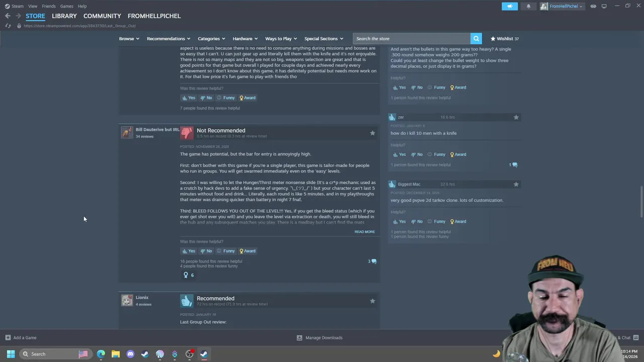Viewport: 644px width, 362px height.
Task: Expand the Categories dropdown
Action: 211,39
